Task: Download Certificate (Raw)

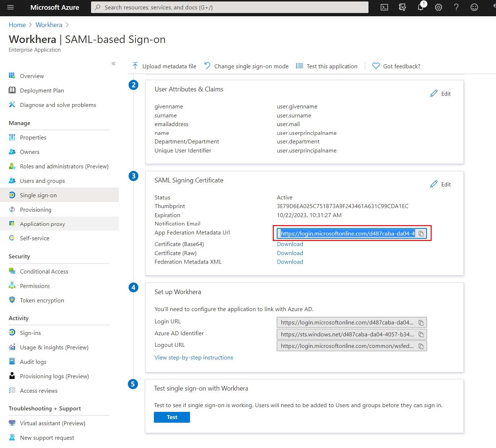Action: pyautogui.click(x=290, y=253)
